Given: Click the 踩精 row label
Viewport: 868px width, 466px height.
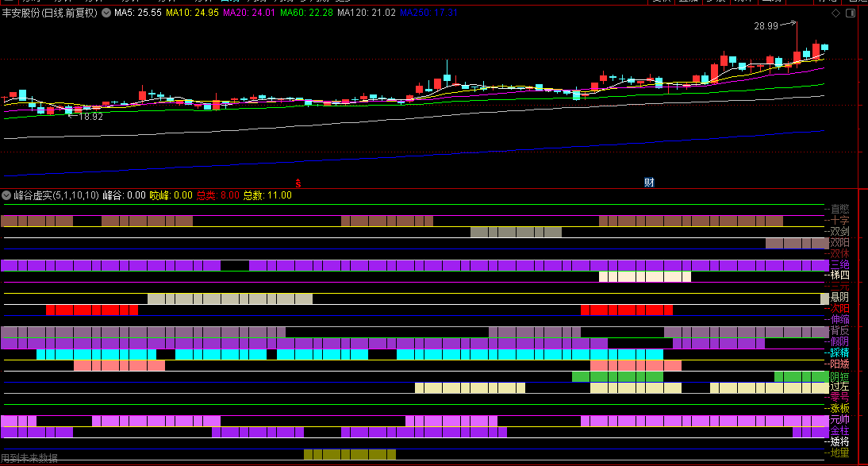Looking at the screenshot, I should point(839,353).
